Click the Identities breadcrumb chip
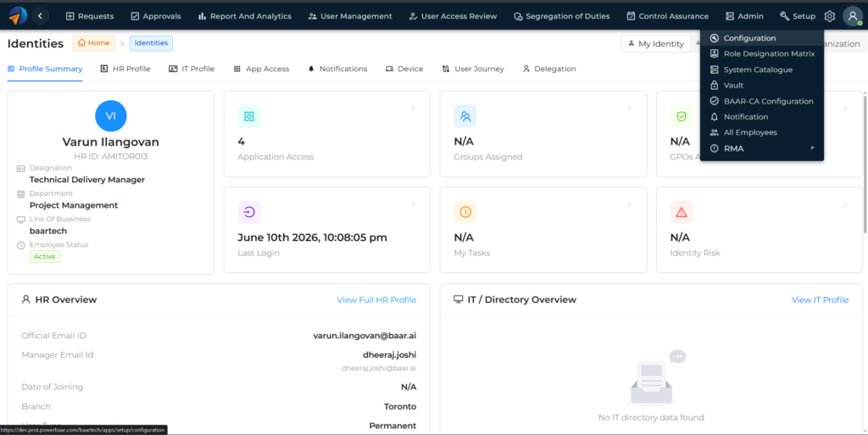This screenshot has width=868, height=435. (151, 43)
